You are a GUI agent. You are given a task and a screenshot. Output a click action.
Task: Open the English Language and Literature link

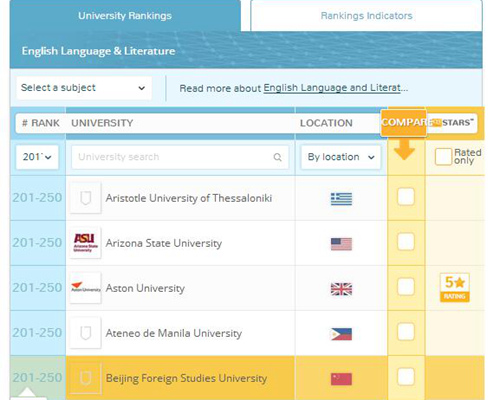click(335, 88)
